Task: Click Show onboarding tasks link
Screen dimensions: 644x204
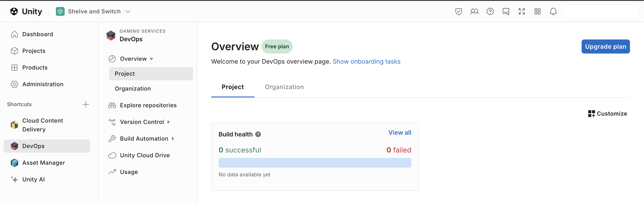Action: (366, 62)
